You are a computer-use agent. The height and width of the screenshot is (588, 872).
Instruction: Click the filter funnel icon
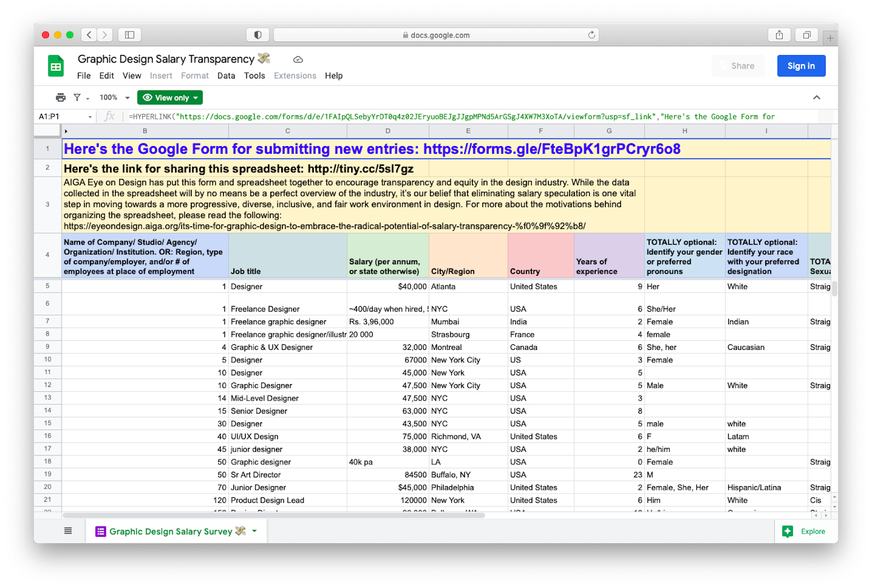tap(77, 98)
